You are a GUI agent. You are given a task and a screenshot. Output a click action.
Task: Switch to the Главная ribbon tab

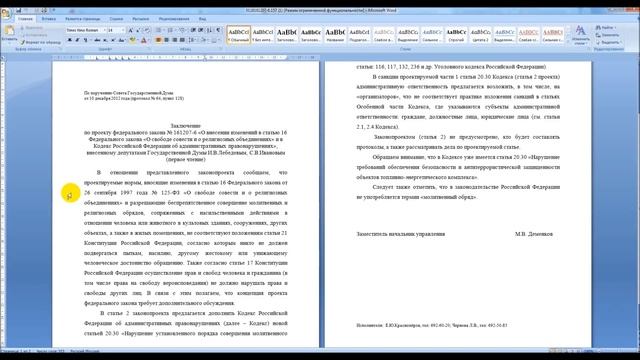25,19
